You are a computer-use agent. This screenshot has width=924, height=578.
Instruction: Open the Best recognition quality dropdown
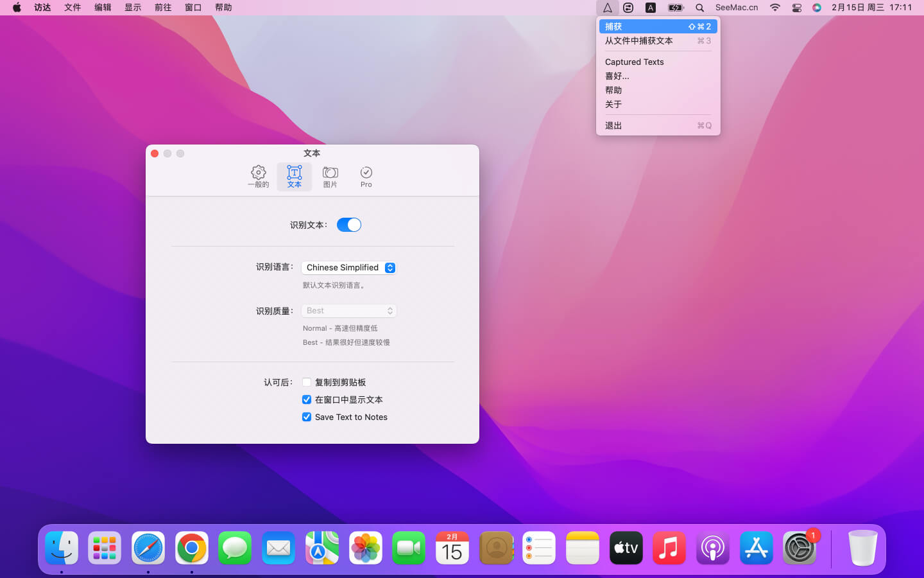pos(348,311)
